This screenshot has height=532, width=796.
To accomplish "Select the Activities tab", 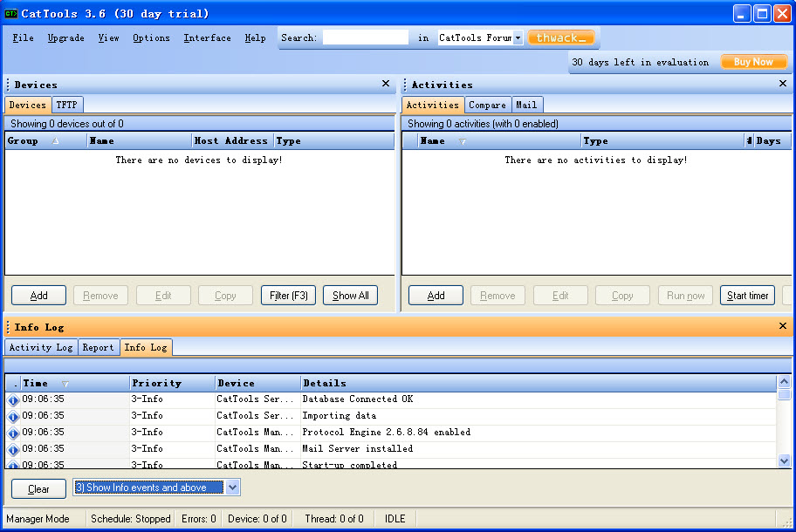I will 433,105.
